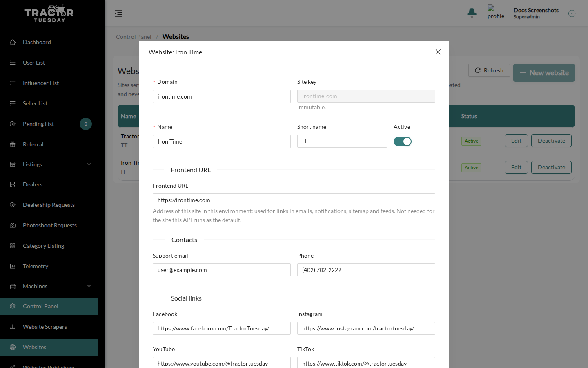The width and height of the screenshot is (588, 368).
Task: Click the Seller List icon
Action: pyautogui.click(x=13, y=103)
